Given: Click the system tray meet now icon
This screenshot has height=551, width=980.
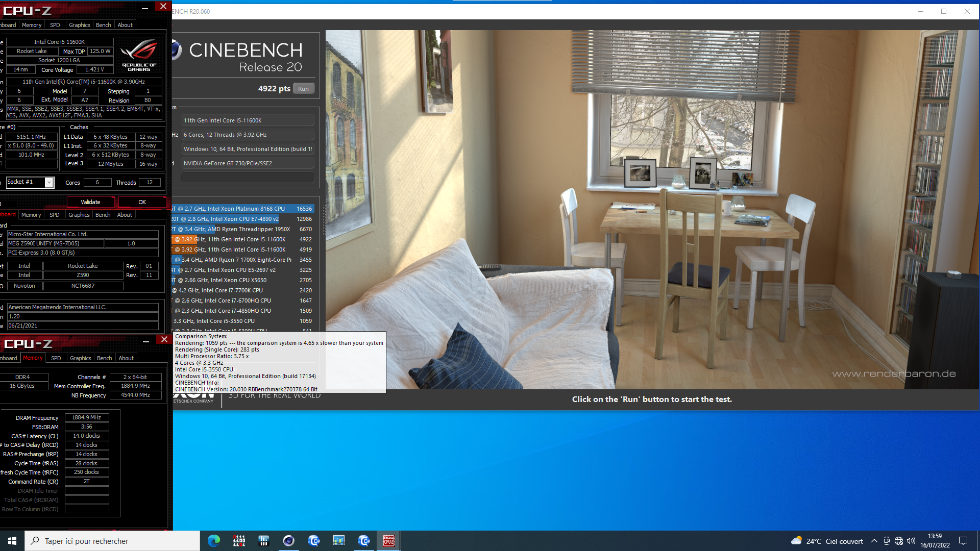Looking at the screenshot, I should tap(887, 541).
